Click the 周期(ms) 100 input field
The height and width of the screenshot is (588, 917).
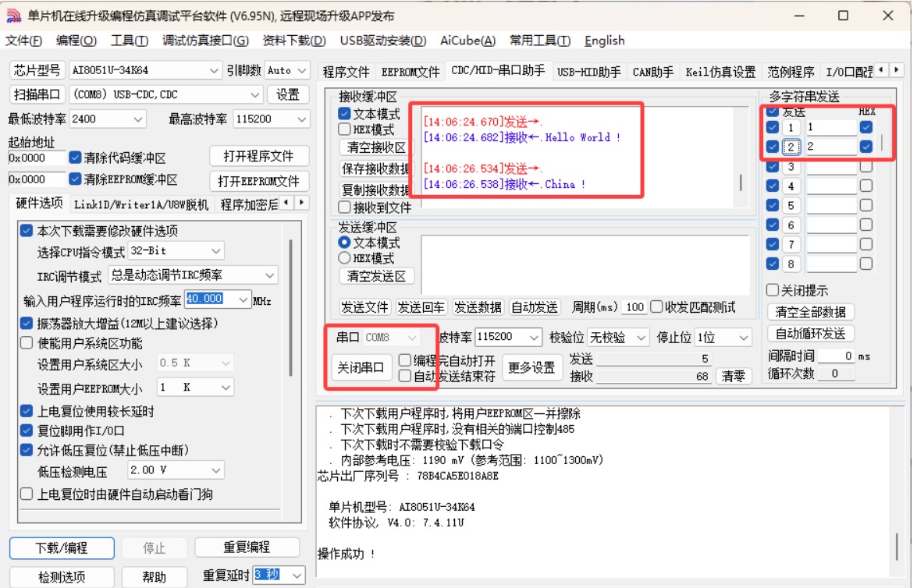point(634,307)
